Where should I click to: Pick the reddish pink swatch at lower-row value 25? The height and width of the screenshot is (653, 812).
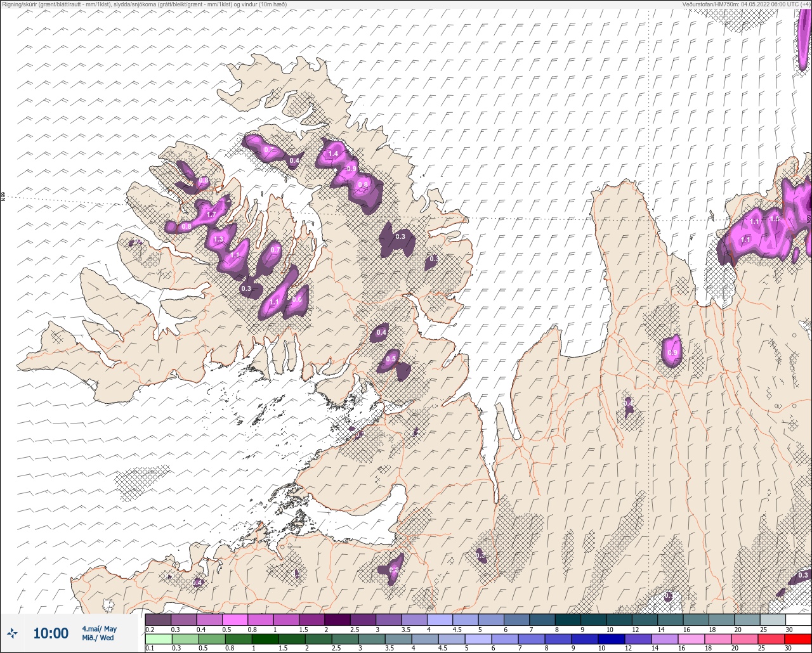tap(771, 639)
